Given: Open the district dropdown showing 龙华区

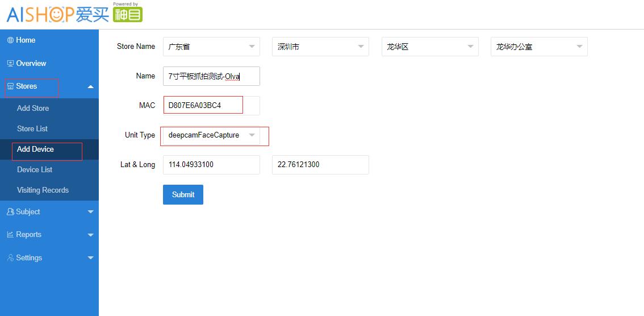Looking at the screenshot, I should pyautogui.click(x=430, y=47).
